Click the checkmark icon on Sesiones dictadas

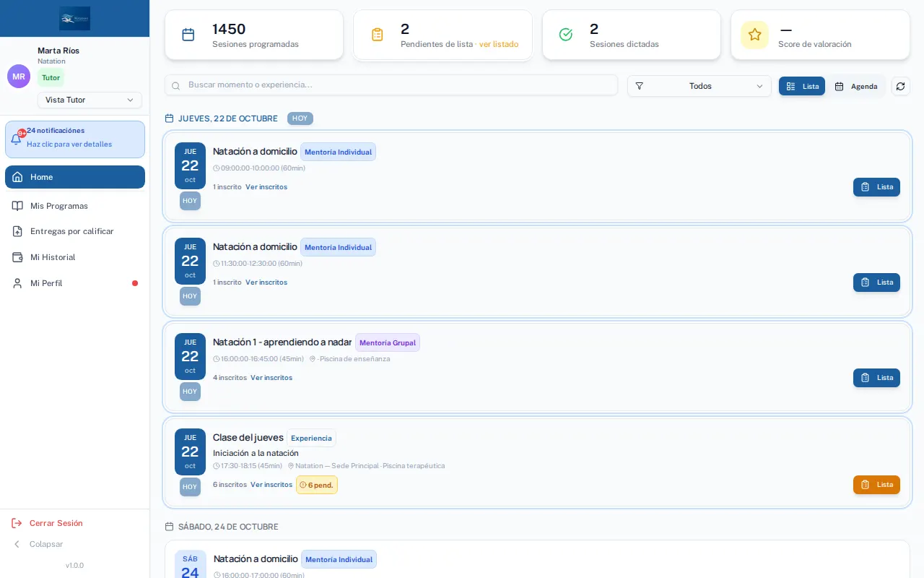[x=566, y=35]
